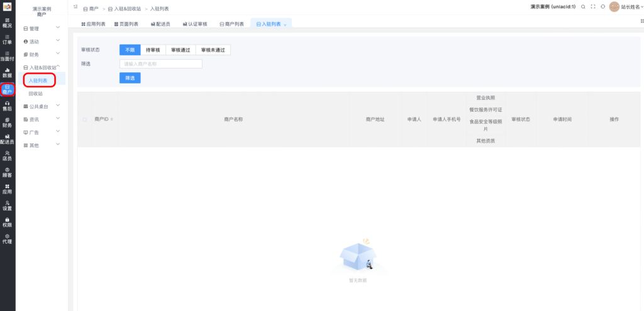Screen dimensions: 644x311
Task: Switch to 页面列表 tab
Action: (126, 25)
